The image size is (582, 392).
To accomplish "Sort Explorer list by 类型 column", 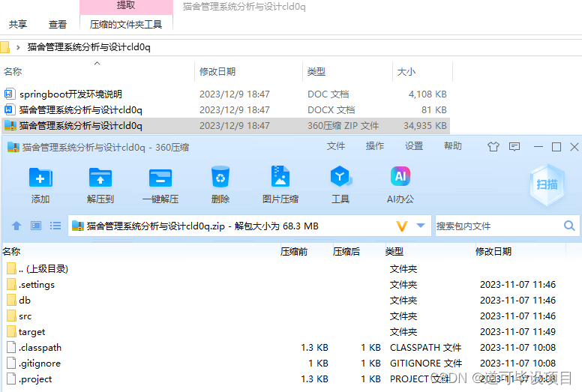I will click(316, 71).
